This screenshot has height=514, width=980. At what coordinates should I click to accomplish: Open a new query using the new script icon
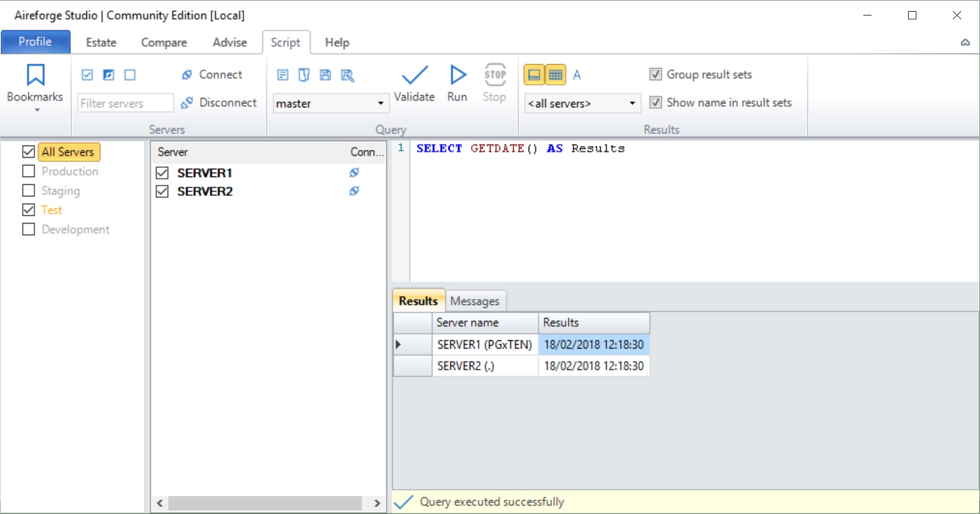tap(283, 75)
